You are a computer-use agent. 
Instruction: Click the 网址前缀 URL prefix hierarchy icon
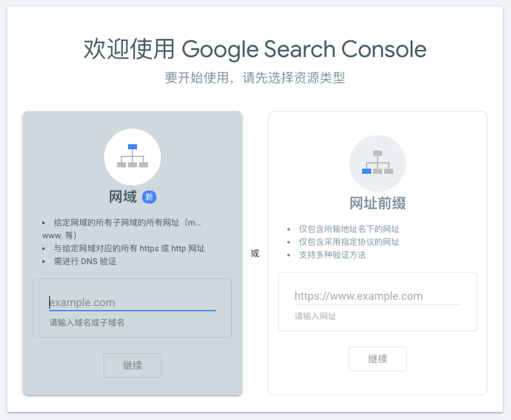[x=377, y=164]
